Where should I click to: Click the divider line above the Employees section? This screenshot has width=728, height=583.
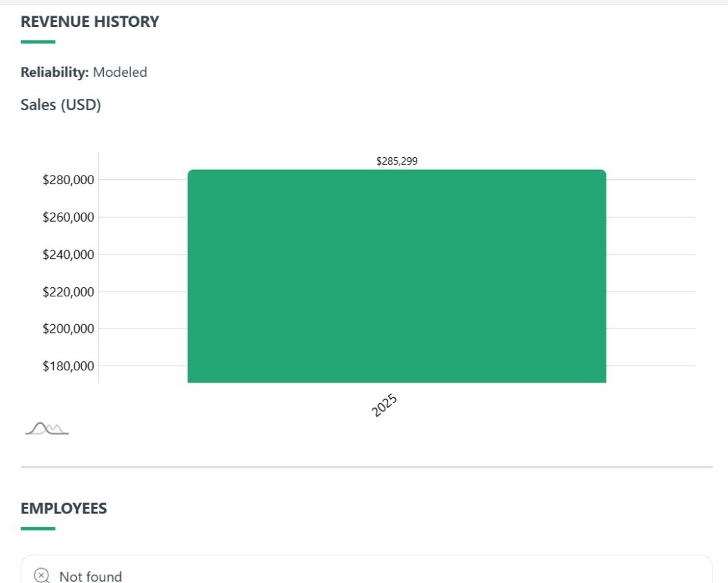[x=366, y=467]
